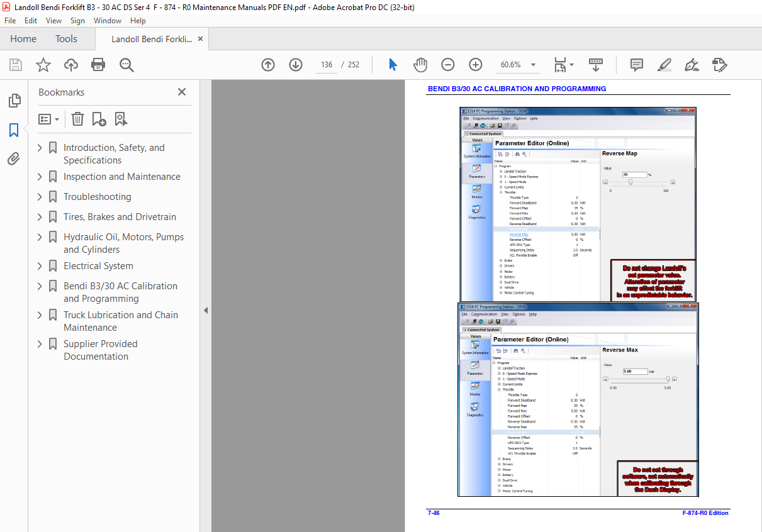Image resolution: width=762 pixels, height=532 pixels.
Task: Open the Edit menu
Action: 31,21
